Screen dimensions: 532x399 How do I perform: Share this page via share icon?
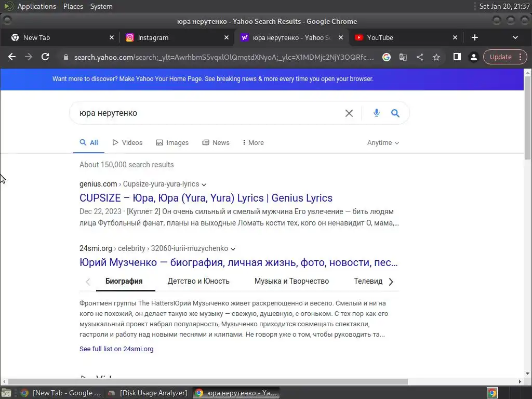tap(420, 57)
